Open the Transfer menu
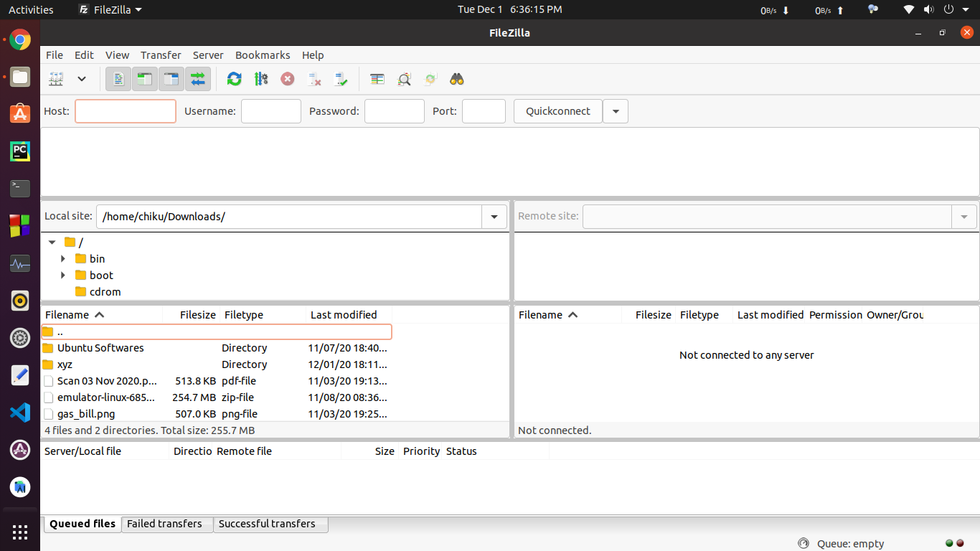This screenshot has height=551, width=980. (x=161, y=55)
